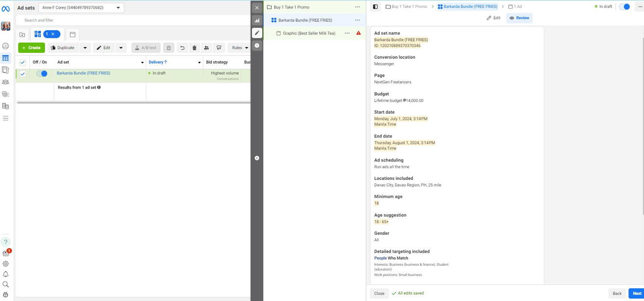Viewport: 644px width, 301px height.
Task: Switch to the Campaigns folder tab
Action: point(23,35)
